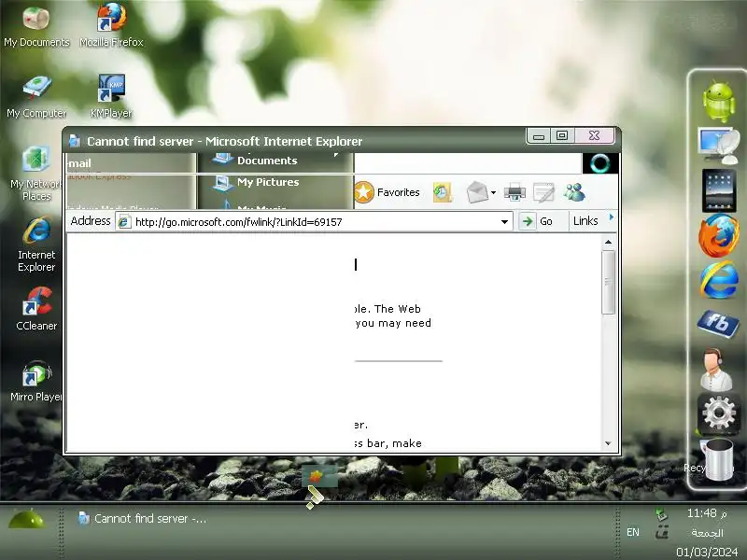This screenshot has height=560, width=747.
Task: Click the Print toolbar icon
Action: click(515, 192)
